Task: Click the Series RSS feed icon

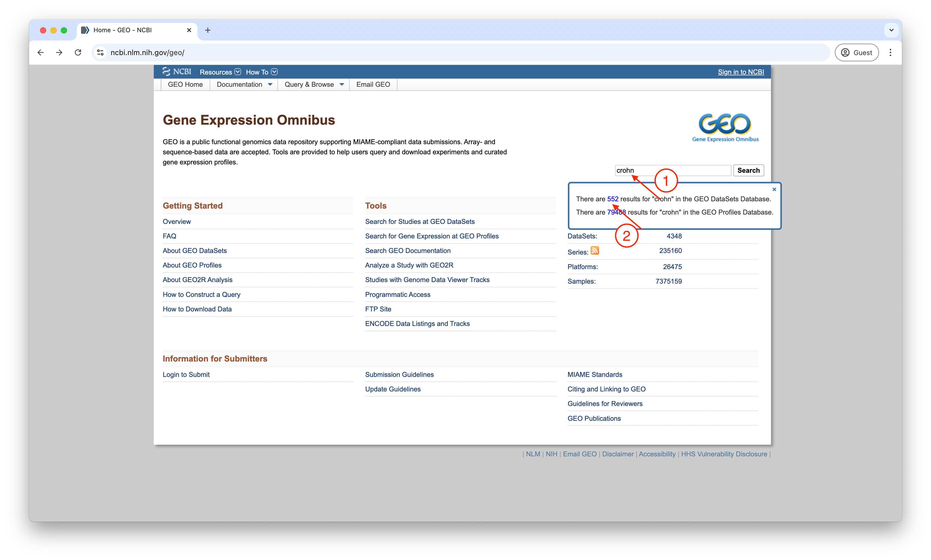Action: pos(595,251)
